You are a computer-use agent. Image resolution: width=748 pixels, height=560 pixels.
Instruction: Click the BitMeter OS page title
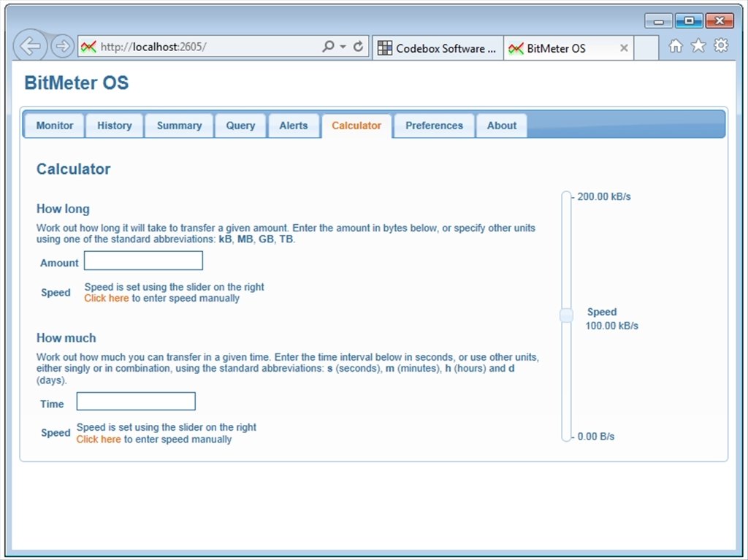(76, 83)
